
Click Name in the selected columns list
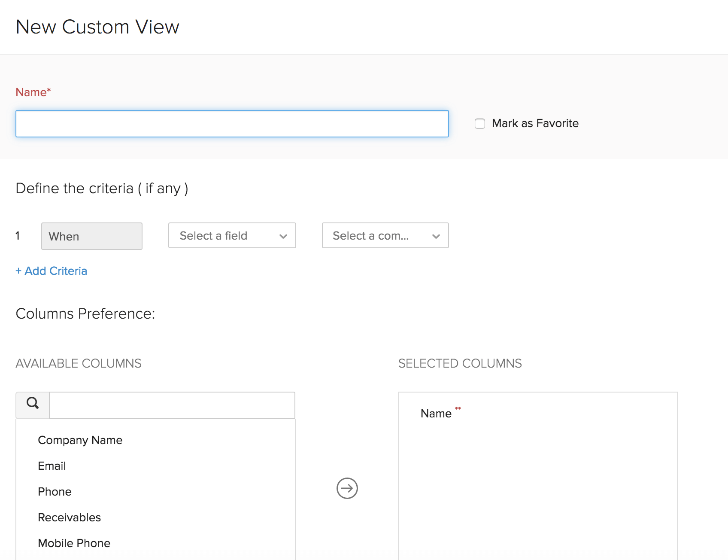pyautogui.click(x=436, y=413)
